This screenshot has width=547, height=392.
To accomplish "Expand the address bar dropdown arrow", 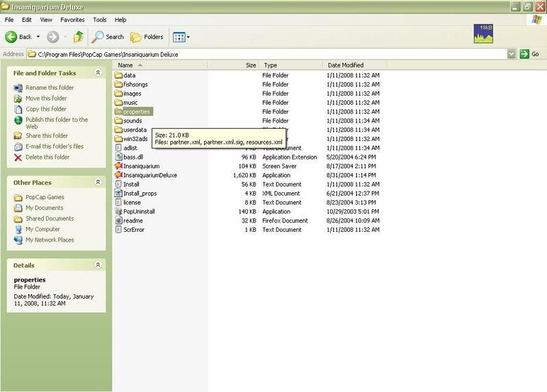I will (x=511, y=54).
